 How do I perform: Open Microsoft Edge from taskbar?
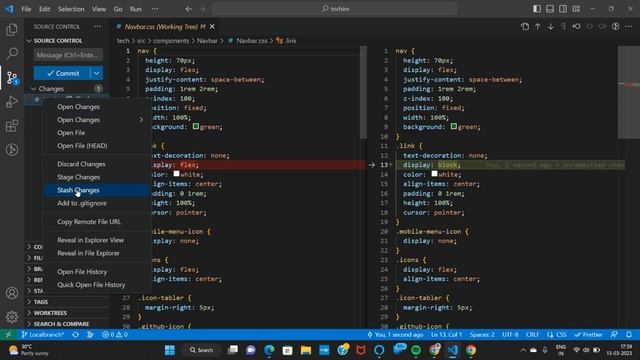click(x=269, y=350)
